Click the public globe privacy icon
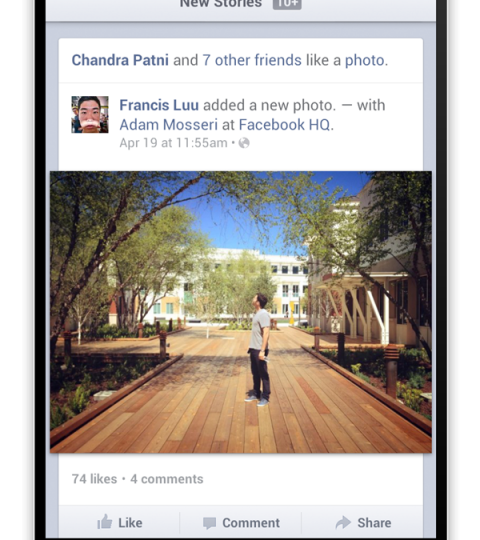480x540 pixels. [244, 143]
